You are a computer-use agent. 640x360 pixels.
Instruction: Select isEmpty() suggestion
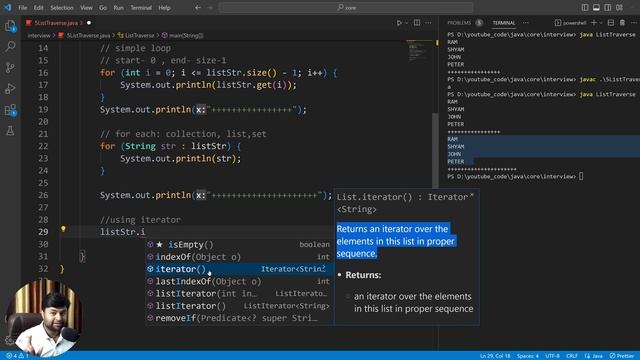tap(240, 244)
